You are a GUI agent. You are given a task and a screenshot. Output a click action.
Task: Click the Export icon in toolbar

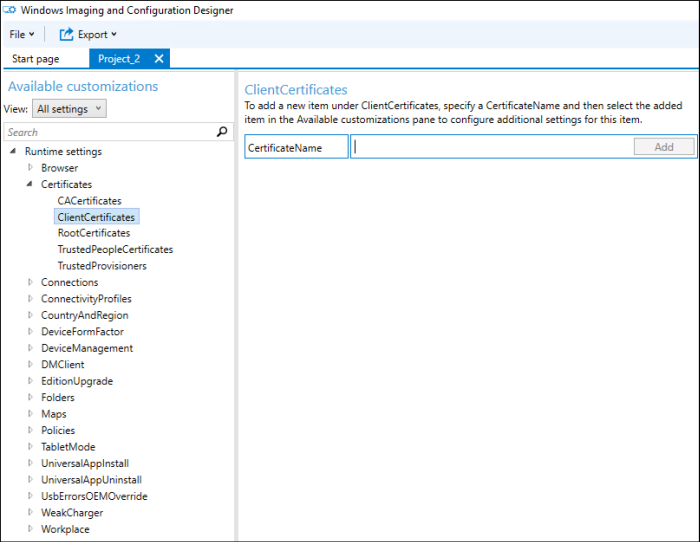67,34
